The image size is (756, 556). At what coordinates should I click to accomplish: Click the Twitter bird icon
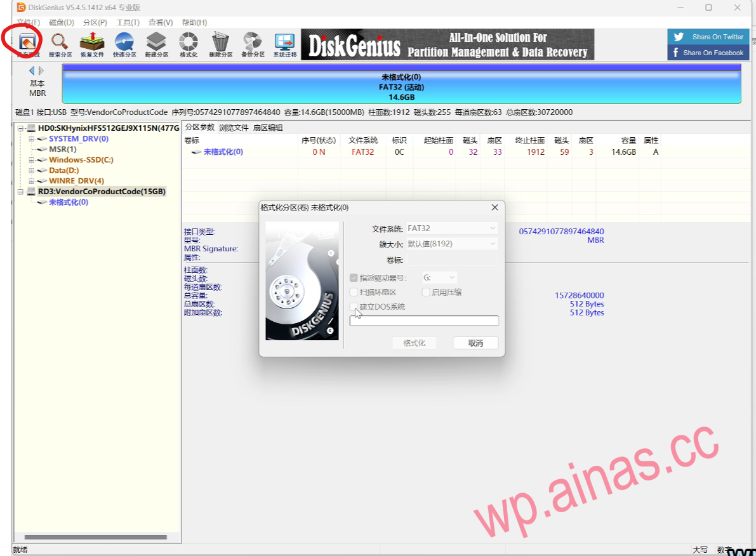pos(679,37)
